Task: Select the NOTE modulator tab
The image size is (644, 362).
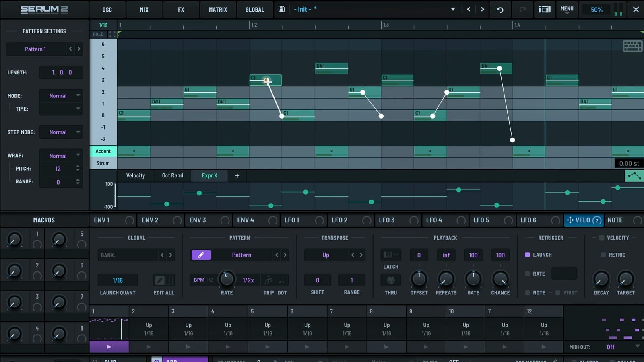Action: [x=615, y=220]
